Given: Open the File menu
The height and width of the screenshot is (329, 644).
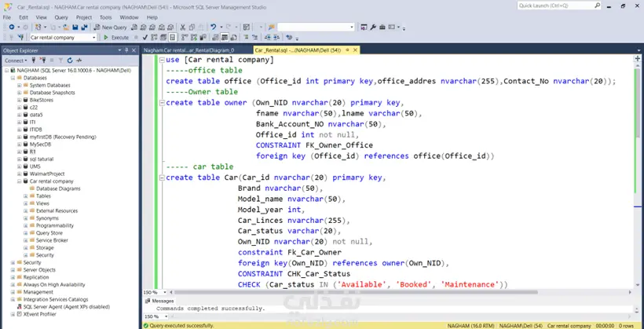Looking at the screenshot, I should pyautogui.click(x=6, y=17).
